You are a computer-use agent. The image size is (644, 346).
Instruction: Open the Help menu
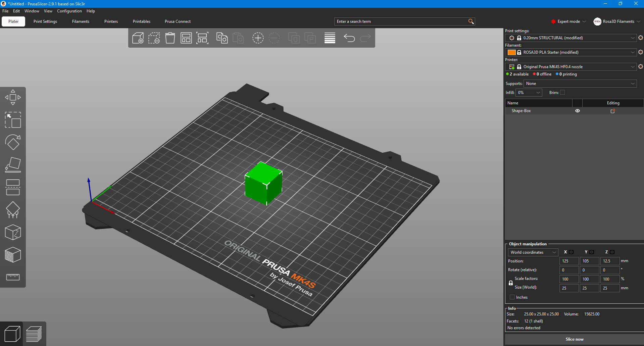tap(91, 11)
